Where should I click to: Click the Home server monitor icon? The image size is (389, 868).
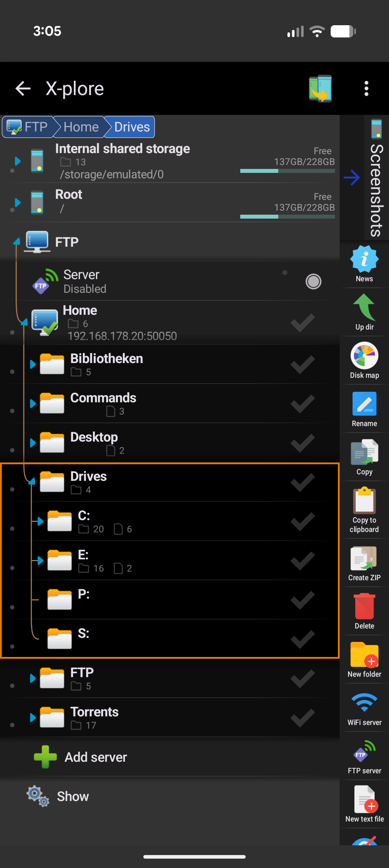coord(45,322)
